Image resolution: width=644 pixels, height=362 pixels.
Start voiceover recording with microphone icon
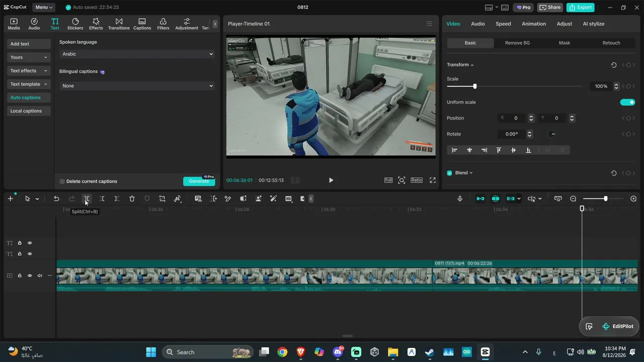460,199
